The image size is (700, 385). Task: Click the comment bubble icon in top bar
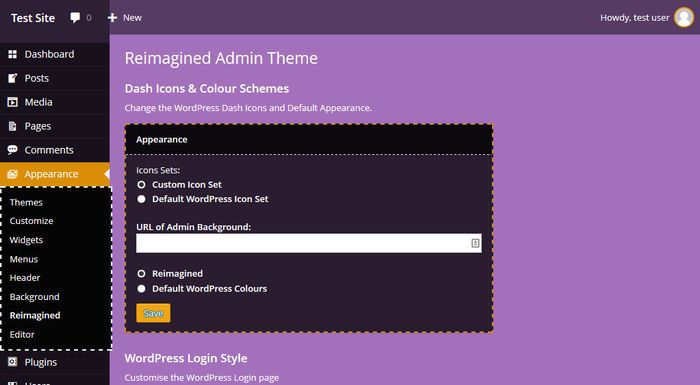(75, 18)
